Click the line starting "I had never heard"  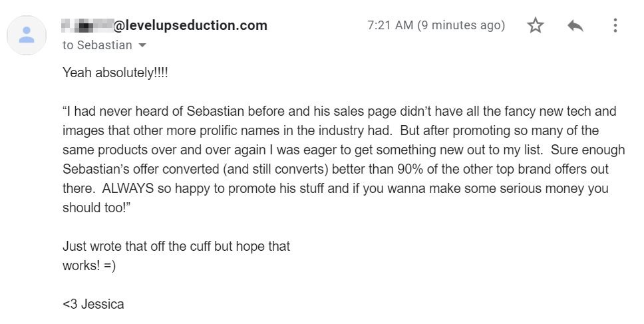coord(339,111)
